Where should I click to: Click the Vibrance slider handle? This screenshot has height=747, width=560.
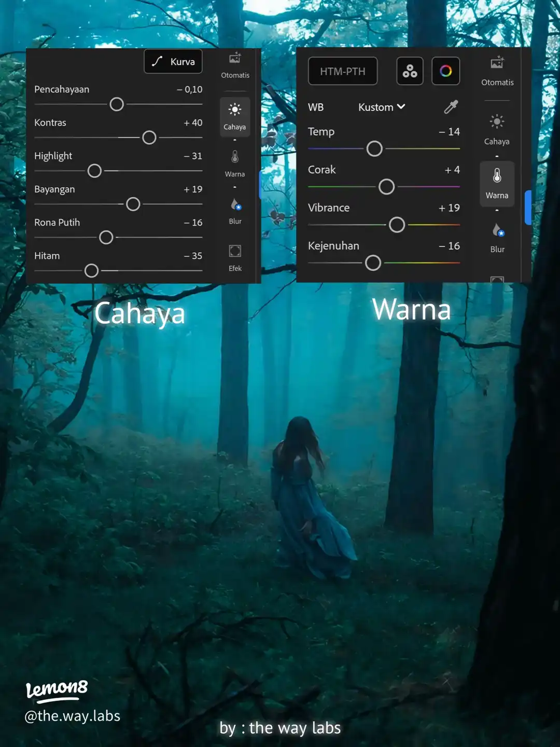click(x=397, y=225)
